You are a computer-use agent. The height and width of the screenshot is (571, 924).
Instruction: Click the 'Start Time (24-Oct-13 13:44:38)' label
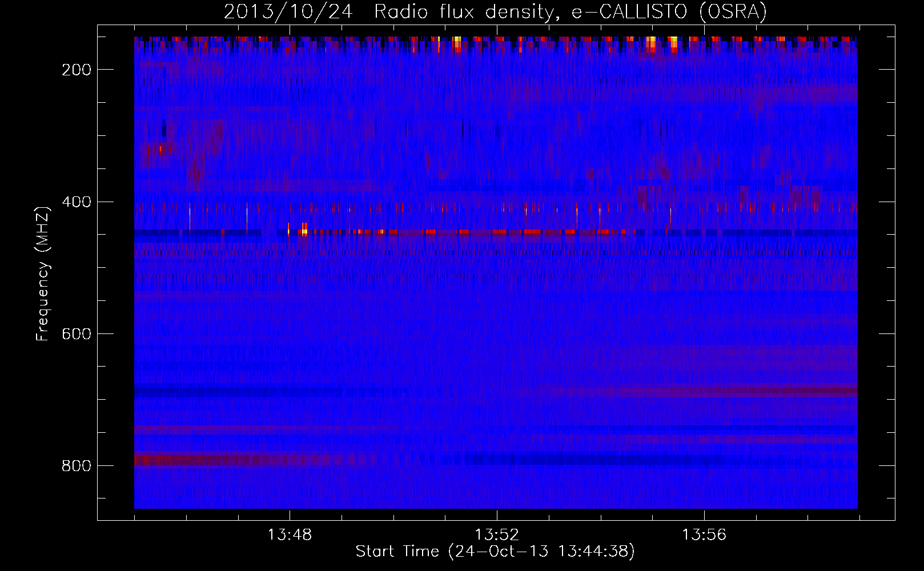495,552
